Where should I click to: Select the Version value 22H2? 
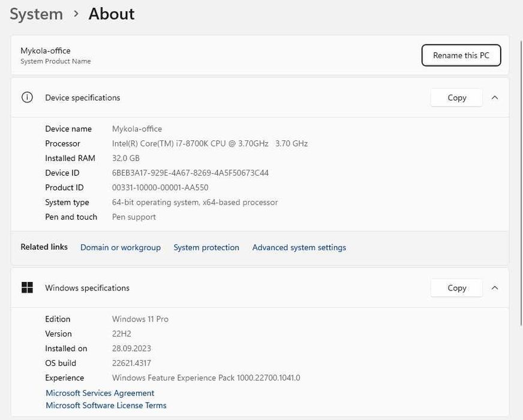(121, 334)
